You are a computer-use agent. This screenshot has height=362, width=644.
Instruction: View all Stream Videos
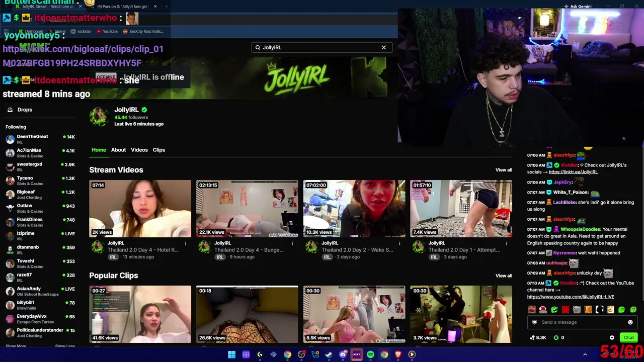[x=504, y=170]
